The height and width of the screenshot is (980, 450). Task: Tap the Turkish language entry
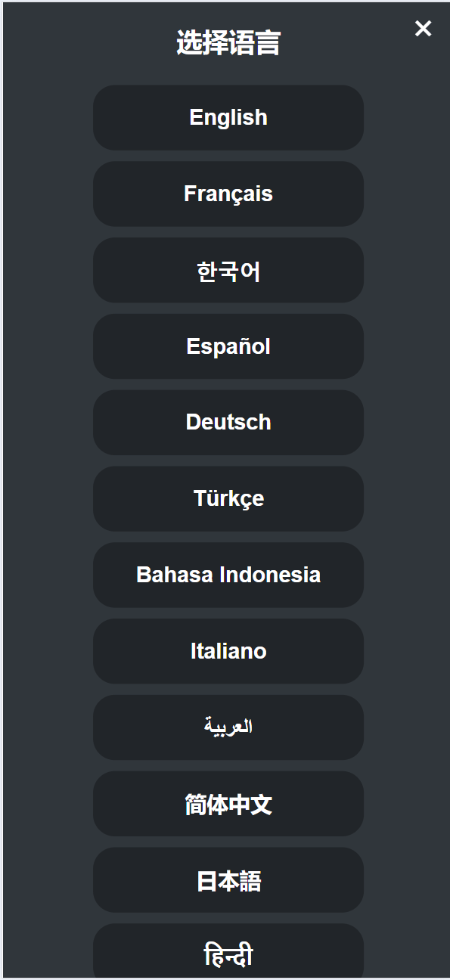click(228, 498)
